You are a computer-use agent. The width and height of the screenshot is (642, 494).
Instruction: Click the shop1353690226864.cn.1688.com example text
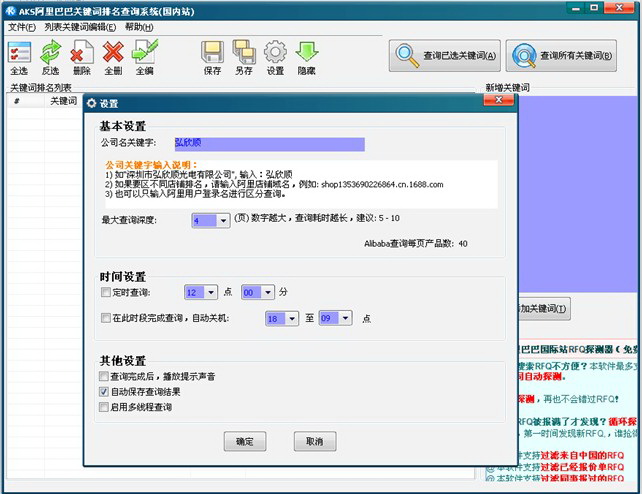382,184
